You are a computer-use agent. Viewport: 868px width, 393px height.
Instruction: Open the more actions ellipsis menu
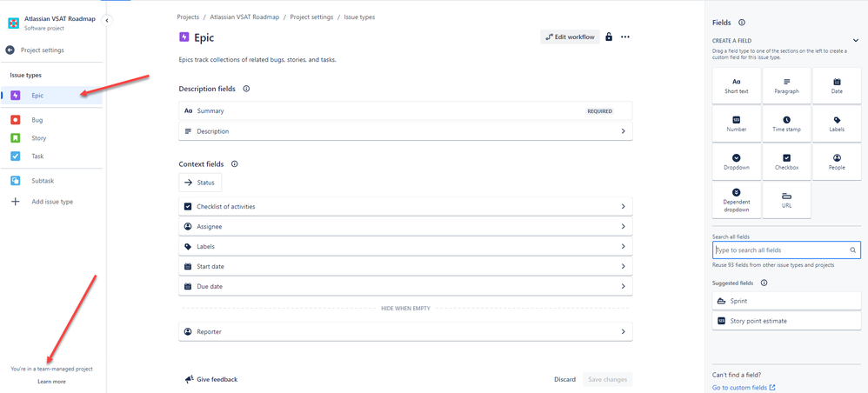click(625, 37)
